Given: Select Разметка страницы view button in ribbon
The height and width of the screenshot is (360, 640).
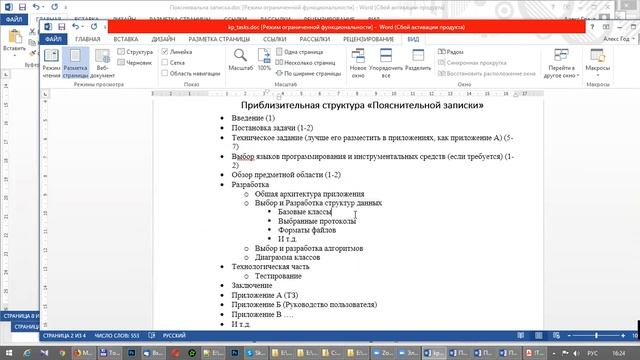Looking at the screenshot, I should tap(76, 63).
